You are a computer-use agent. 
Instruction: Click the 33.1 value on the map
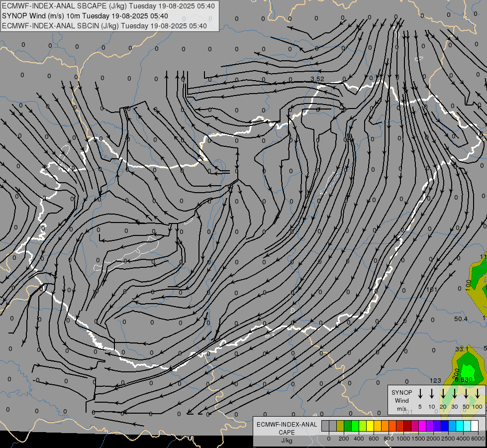(462, 349)
